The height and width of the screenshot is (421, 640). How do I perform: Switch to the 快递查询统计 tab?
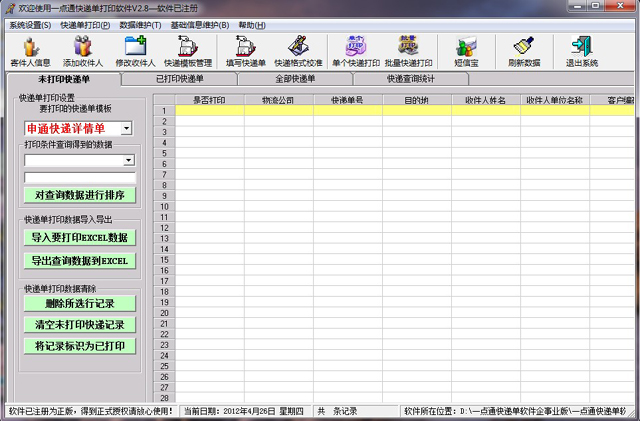411,79
